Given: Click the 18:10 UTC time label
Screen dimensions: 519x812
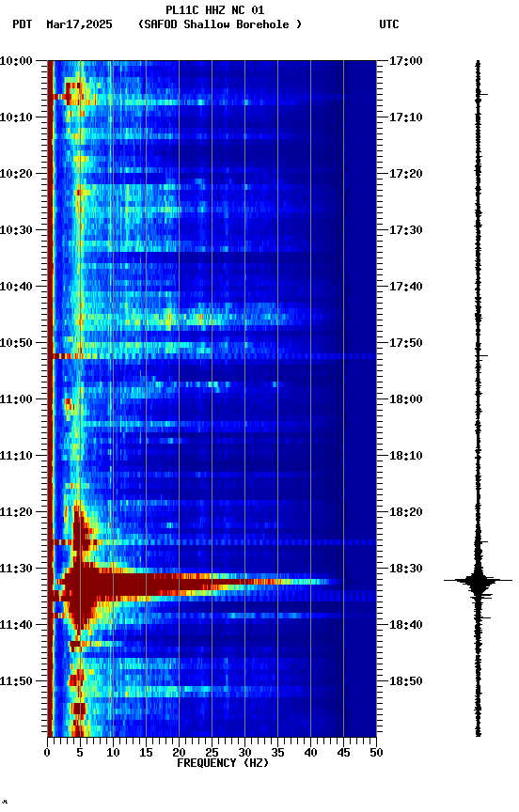Looking at the screenshot, I should click(x=406, y=456).
